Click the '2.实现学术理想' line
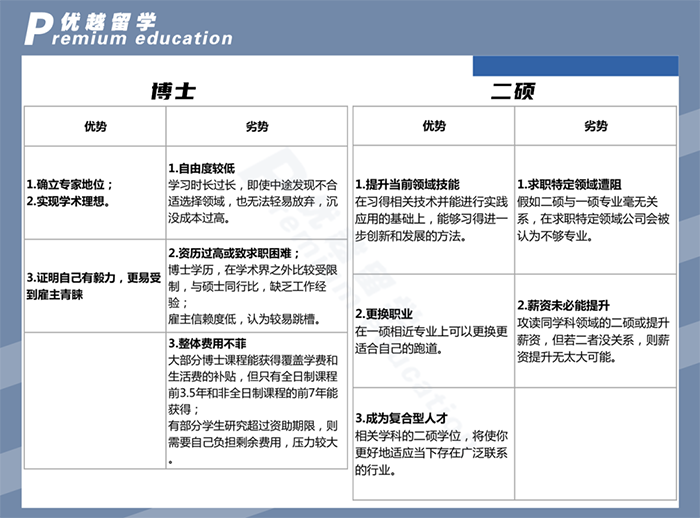The image size is (700, 518). [x=68, y=200]
